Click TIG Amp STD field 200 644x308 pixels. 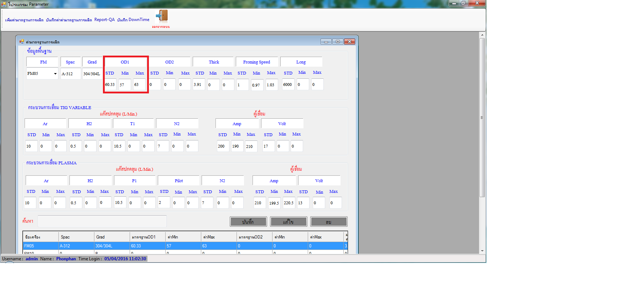(x=223, y=146)
